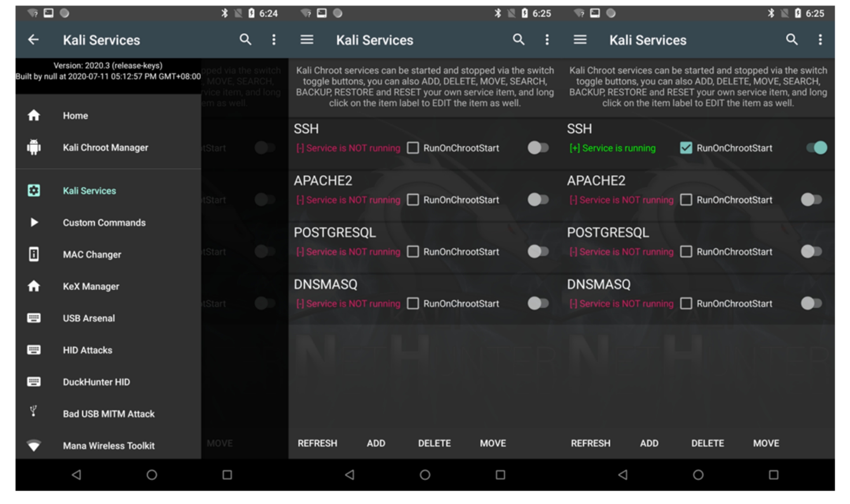Click the keyboard icon for USB Arsenal

[x=34, y=318]
